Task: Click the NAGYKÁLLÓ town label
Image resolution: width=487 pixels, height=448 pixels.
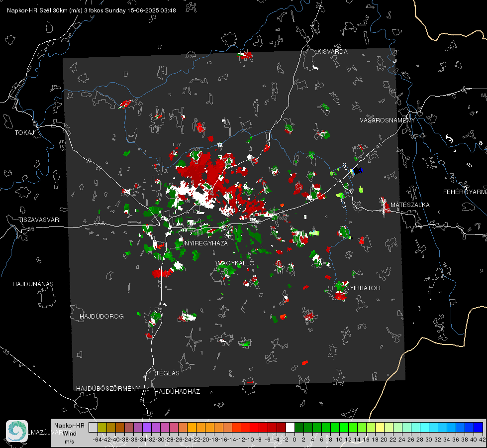Action: click(x=236, y=263)
